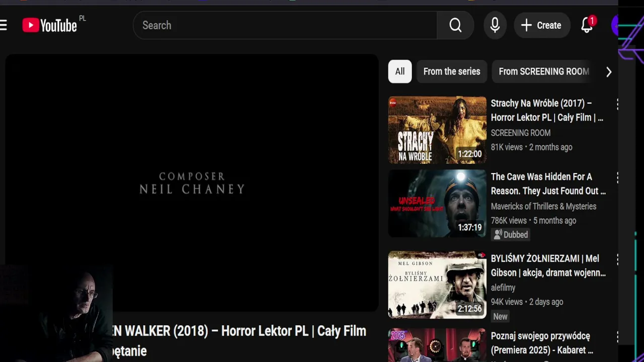The image size is (644, 362).
Task: Show more filter chips with arrow
Action: point(609,72)
